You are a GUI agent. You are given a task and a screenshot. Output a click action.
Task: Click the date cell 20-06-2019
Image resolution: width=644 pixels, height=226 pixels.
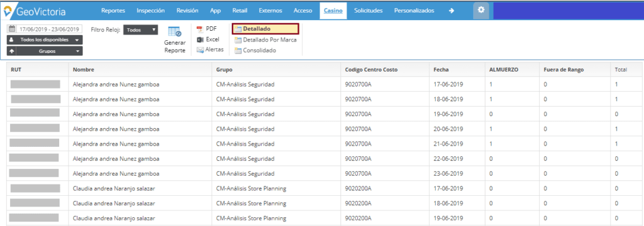click(x=448, y=129)
